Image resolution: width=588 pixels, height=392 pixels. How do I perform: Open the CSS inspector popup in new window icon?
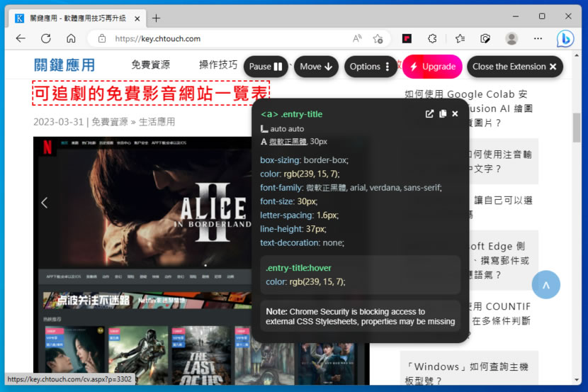(429, 113)
